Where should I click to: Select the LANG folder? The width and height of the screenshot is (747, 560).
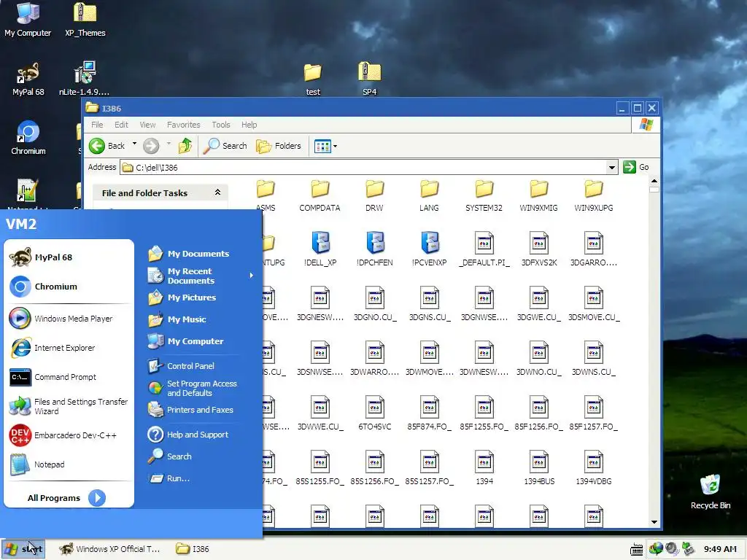coord(429,195)
